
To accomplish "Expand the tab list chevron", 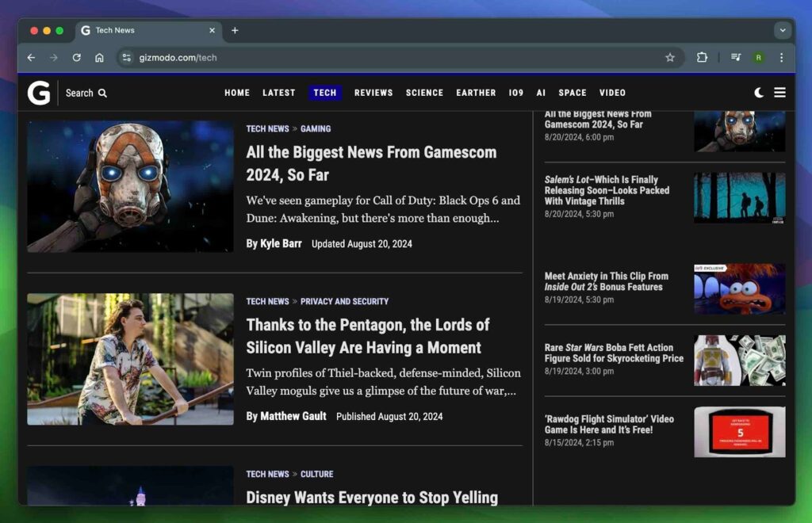I will tap(781, 30).
